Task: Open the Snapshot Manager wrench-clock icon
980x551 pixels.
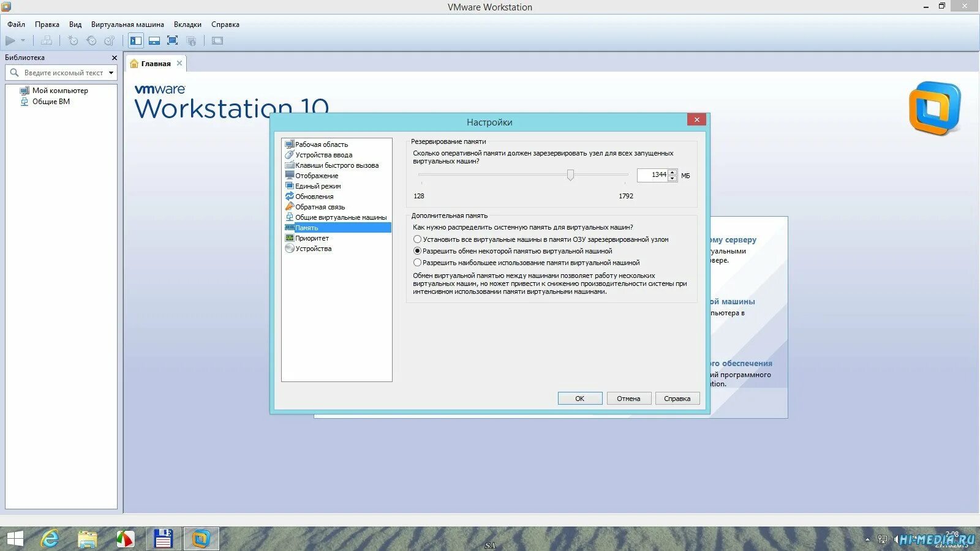Action: [110, 41]
